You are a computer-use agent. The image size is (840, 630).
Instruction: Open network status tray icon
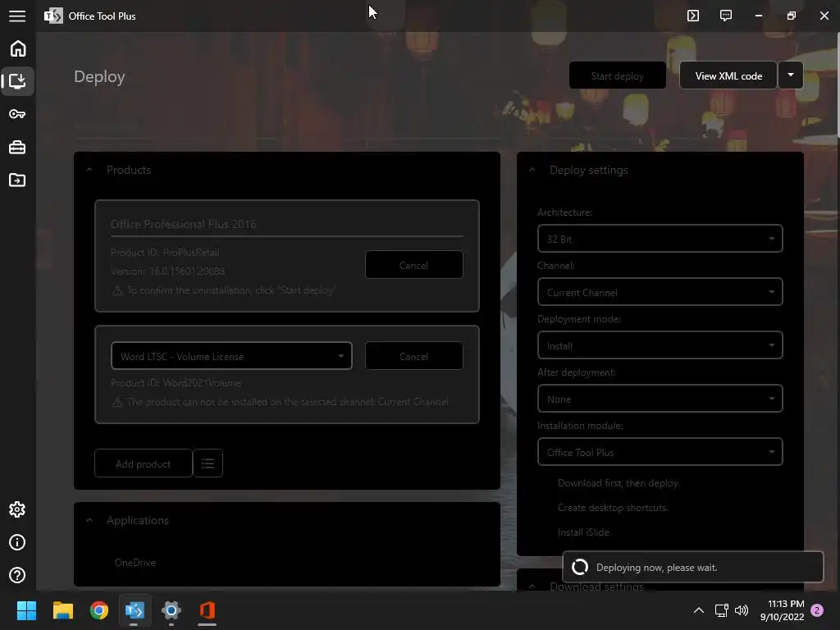tap(722, 610)
